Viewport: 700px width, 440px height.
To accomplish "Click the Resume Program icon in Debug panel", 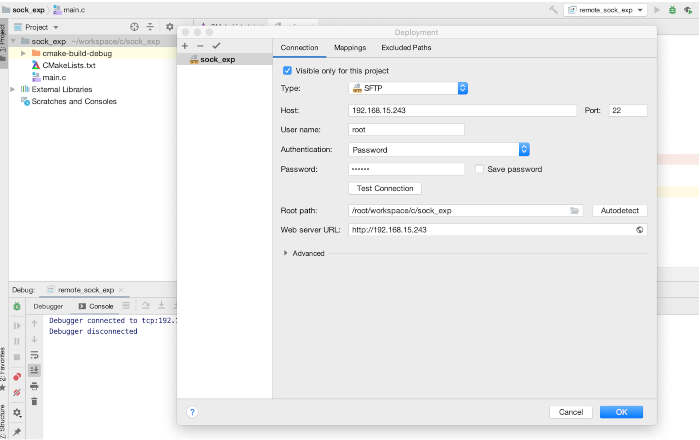I will click(17, 325).
